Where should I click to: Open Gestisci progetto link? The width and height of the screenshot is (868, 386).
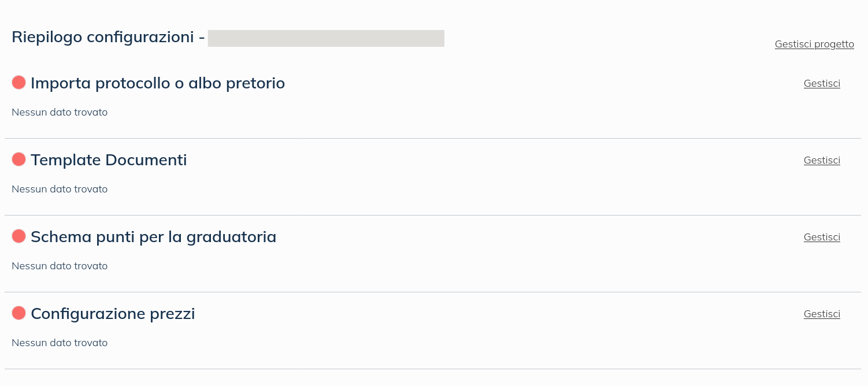point(814,44)
